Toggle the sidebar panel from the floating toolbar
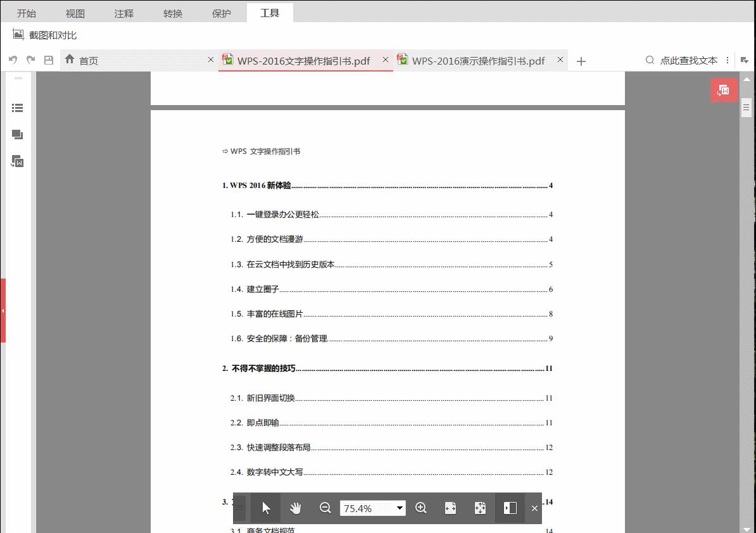This screenshot has height=533, width=756. 510,508
